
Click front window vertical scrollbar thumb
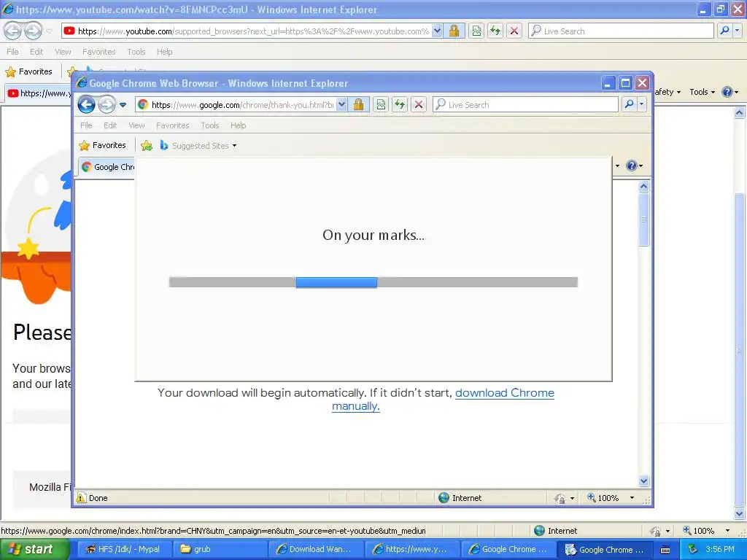(643, 219)
